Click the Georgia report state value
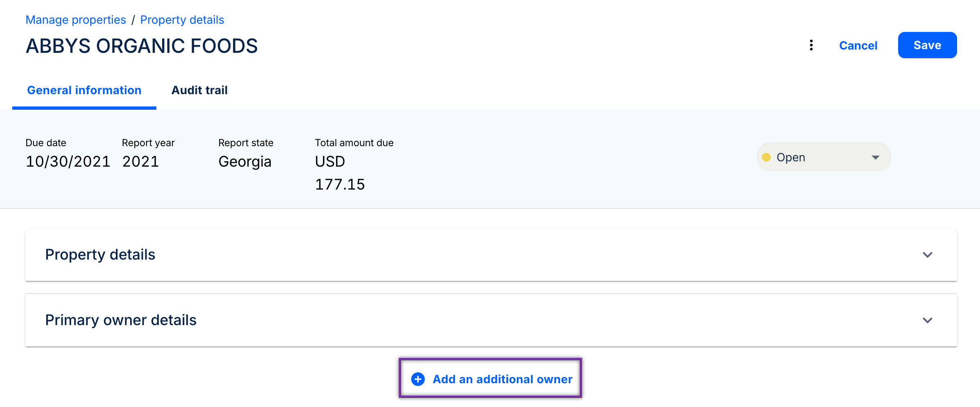 click(245, 162)
